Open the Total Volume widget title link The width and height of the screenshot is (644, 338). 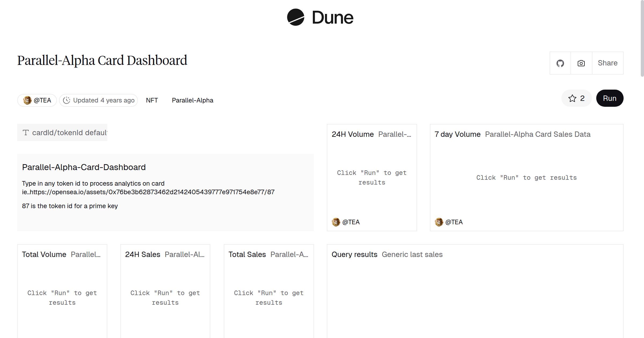(44, 254)
